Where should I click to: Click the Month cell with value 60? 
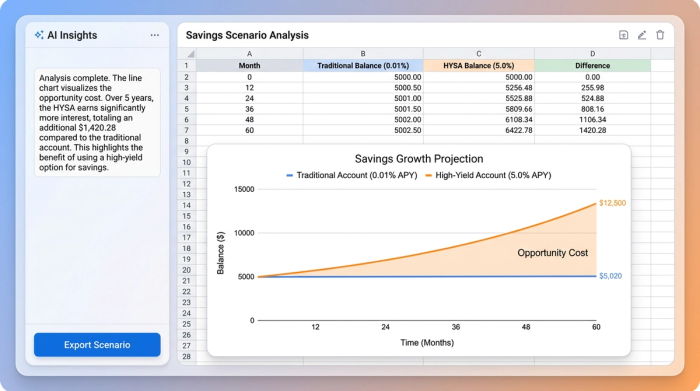coord(250,130)
